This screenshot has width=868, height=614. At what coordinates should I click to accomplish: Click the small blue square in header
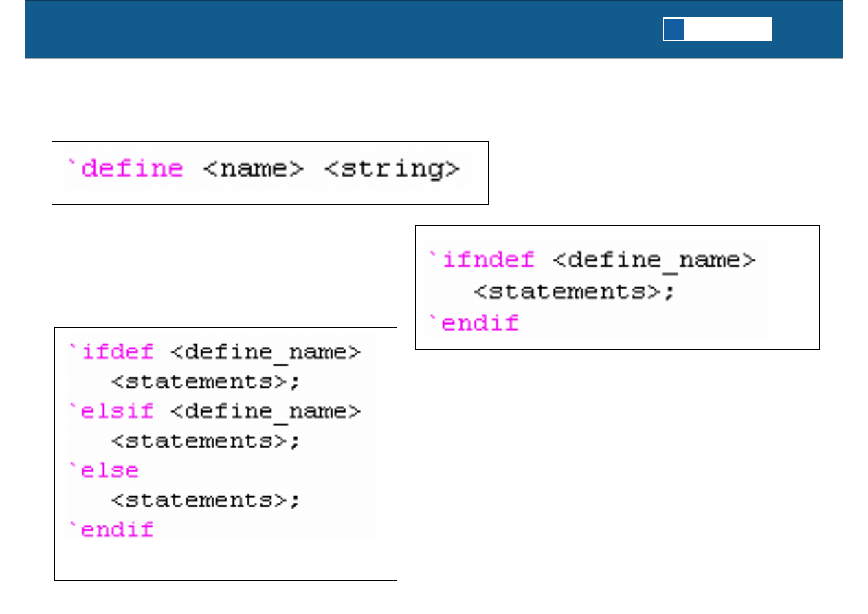(x=674, y=30)
